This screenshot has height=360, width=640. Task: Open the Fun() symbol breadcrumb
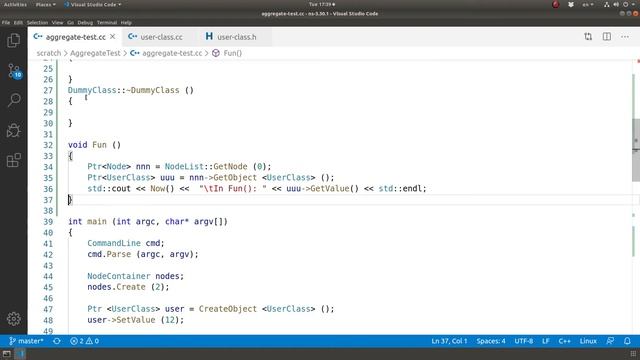point(227,53)
